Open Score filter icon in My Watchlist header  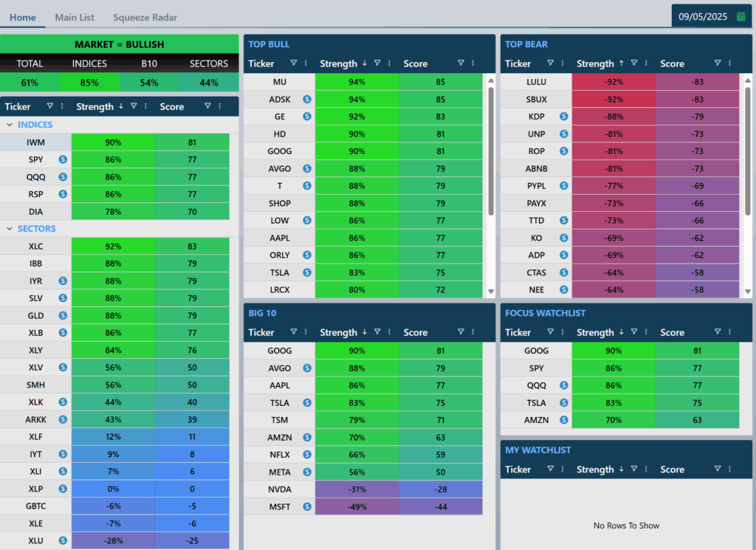[x=718, y=469]
